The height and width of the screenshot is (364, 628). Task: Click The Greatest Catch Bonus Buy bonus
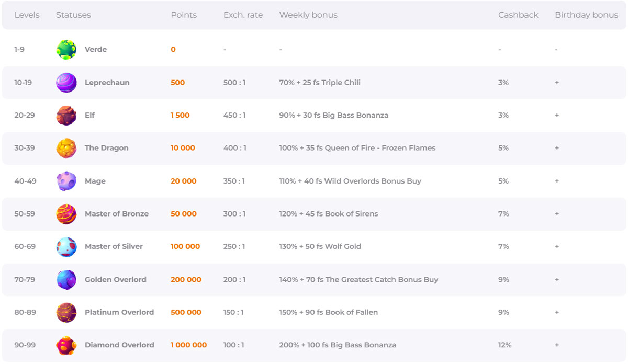tap(358, 279)
